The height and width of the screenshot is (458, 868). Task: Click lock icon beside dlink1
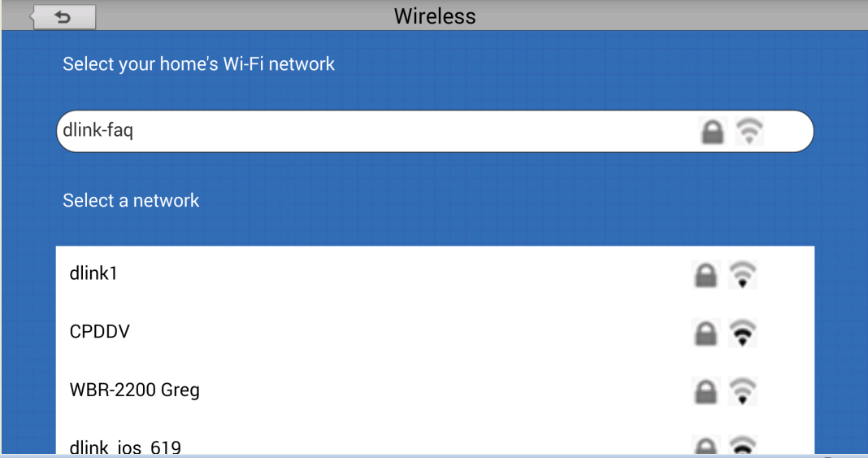click(x=705, y=275)
